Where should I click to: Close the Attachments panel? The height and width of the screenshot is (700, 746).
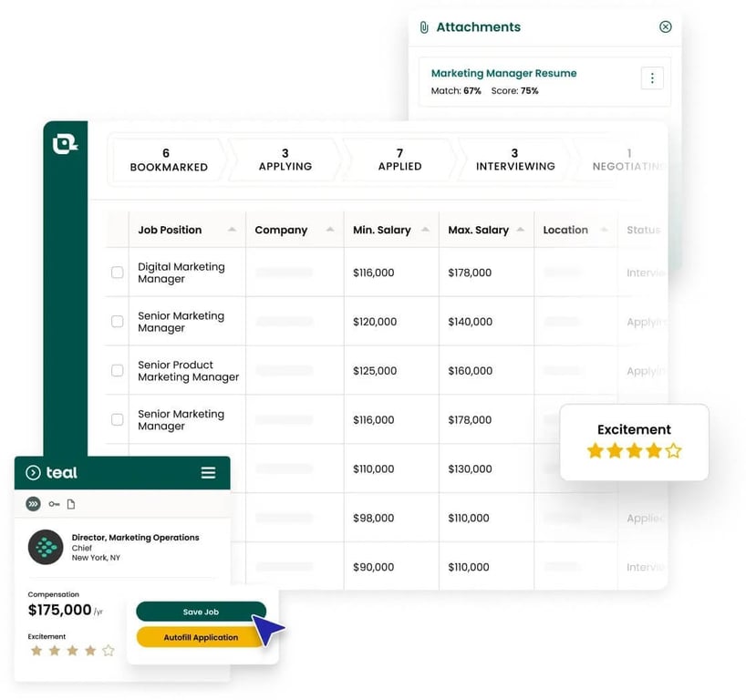pyautogui.click(x=666, y=26)
